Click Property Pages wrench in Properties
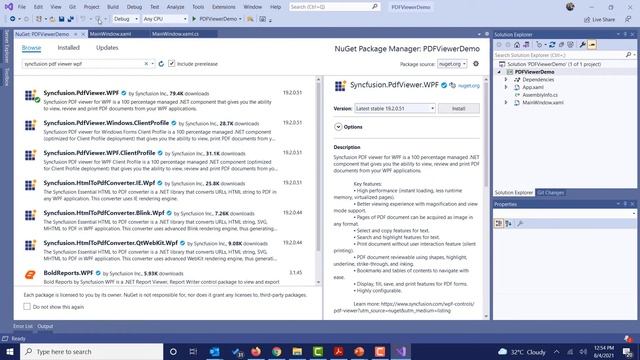This screenshot has width=640, height=360. click(520, 224)
